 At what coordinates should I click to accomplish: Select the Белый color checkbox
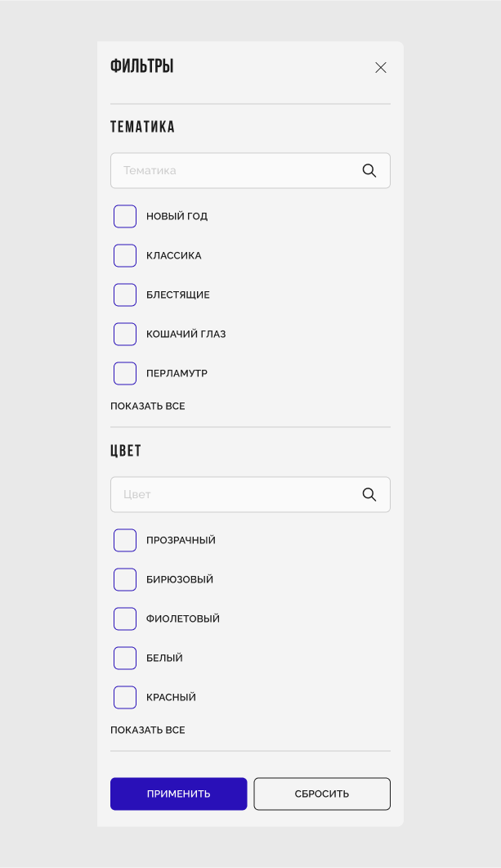pos(125,659)
